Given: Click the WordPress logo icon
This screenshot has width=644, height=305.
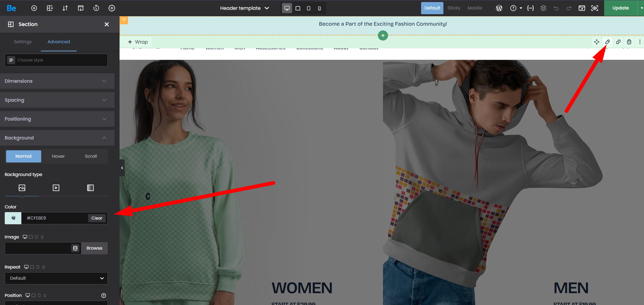Looking at the screenshot, I should click(x=499, y=8).
